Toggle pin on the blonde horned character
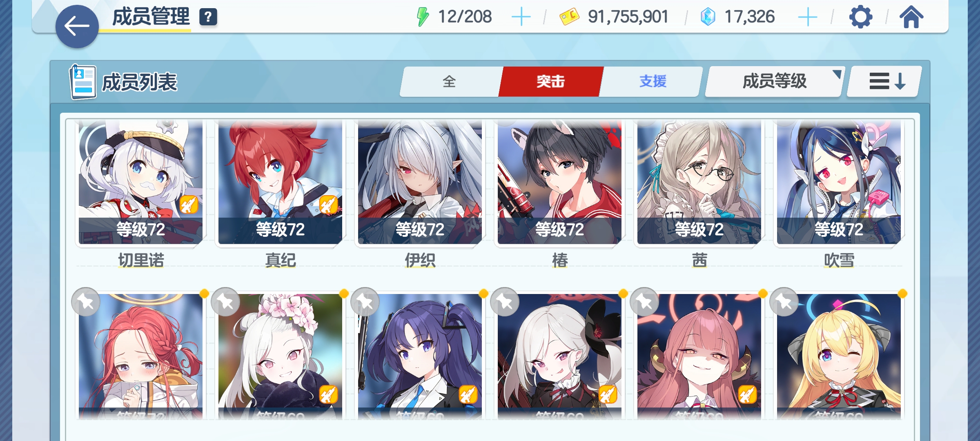980x441 pixels. tap(784, 302)
